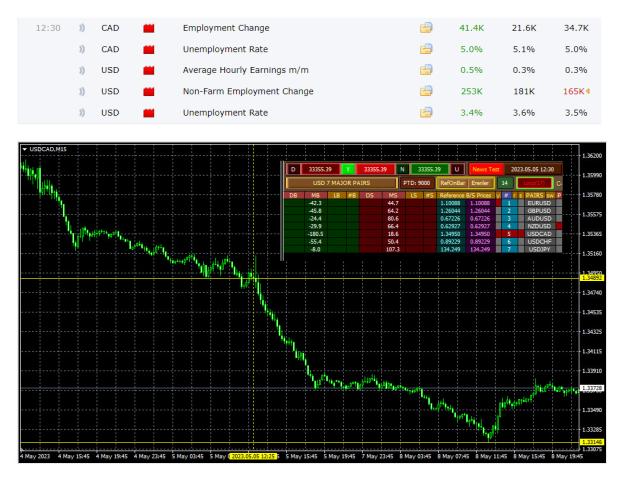Click red impact icon for USD Unemployment Rate
This screenshot has width=625, height=482.
tap(149, 113)
